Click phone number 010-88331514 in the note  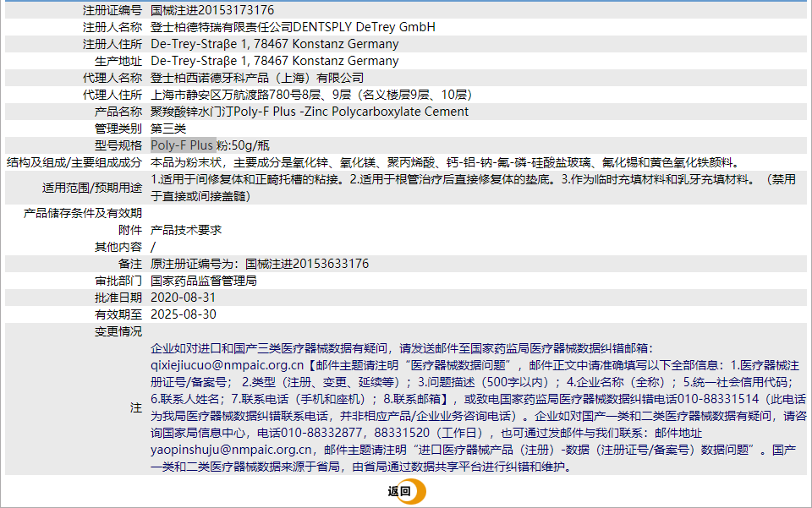point(718,399)
